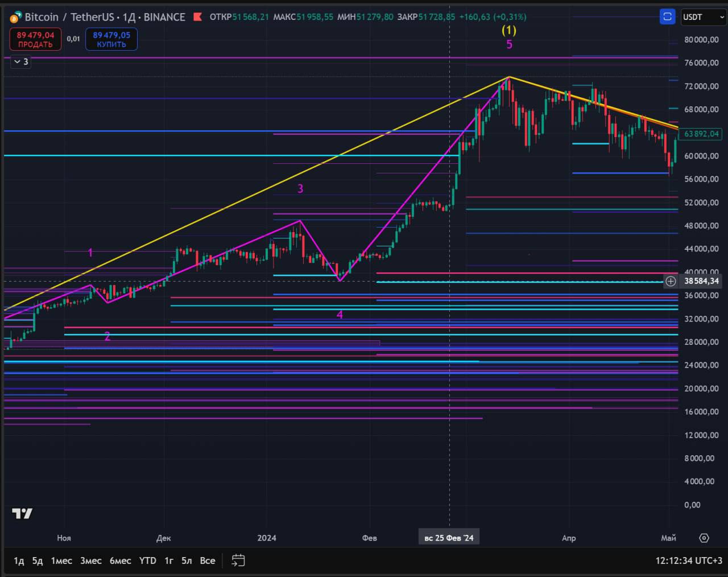
Task: Select the magenta wave label 5
Action: click(x=509, y=44)
